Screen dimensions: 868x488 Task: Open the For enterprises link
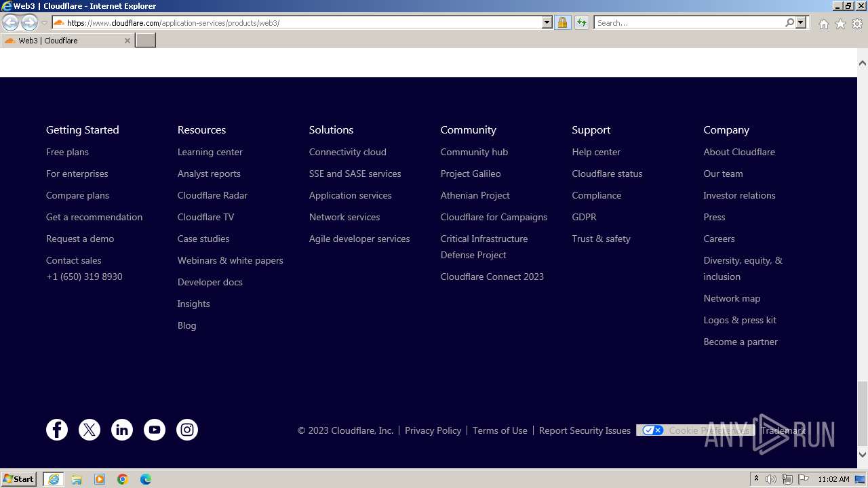(x=77, y=174)
